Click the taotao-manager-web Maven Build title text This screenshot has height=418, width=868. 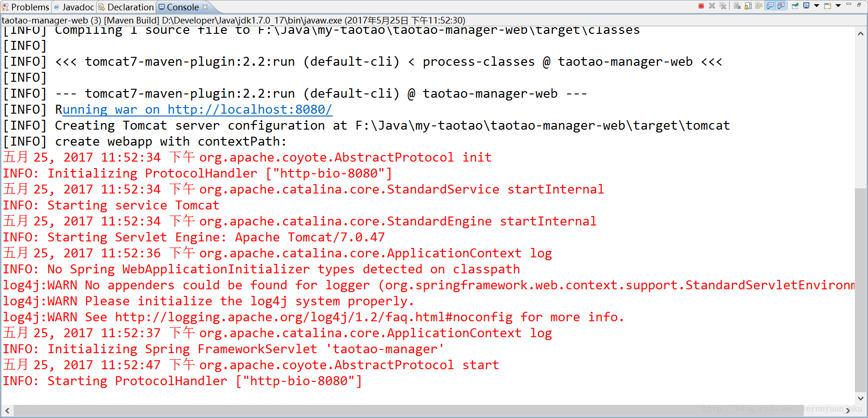coord(233,20)
